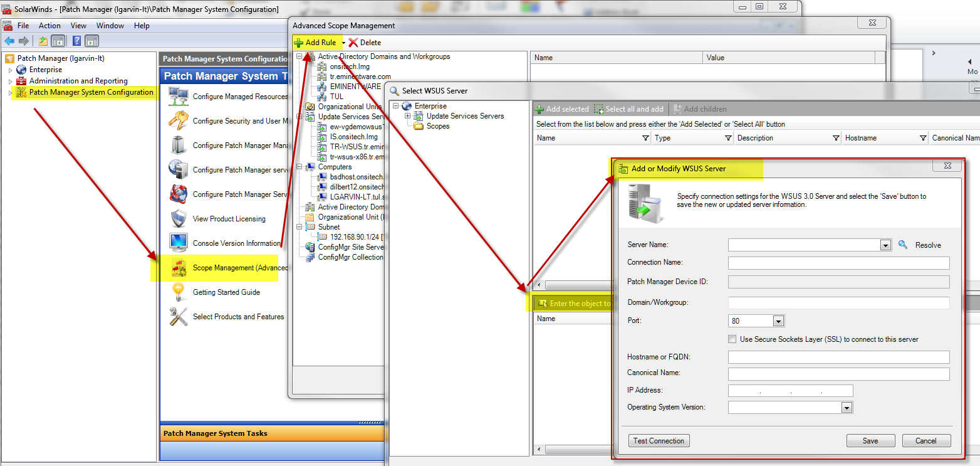Click Add selected in Select WSUS Server
Screen dimensions: 980x466
pyautogui.click(x=562, y=109)
